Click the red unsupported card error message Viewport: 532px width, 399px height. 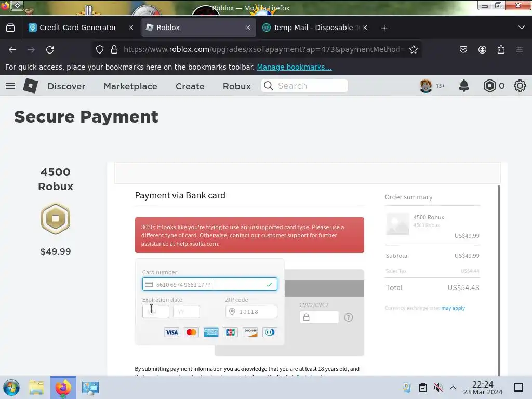click(249, 235)
